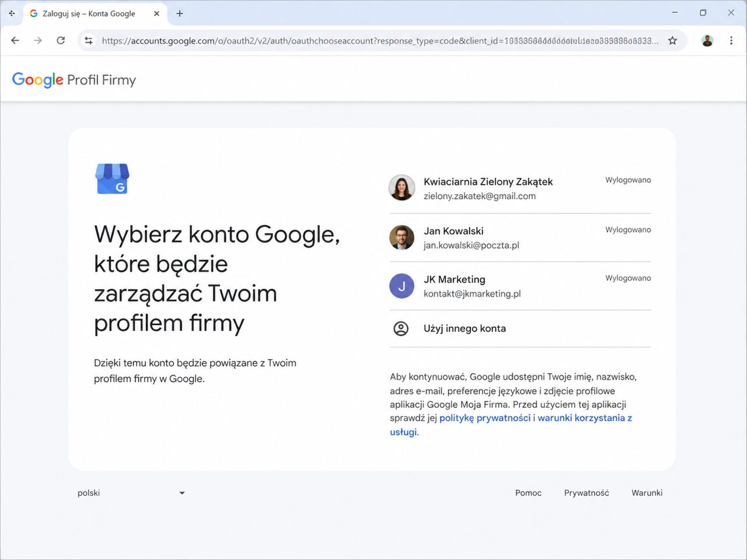Open the tab search button in title bar
The height and width of the screenshot is (560, 747).
coord(12,13)
